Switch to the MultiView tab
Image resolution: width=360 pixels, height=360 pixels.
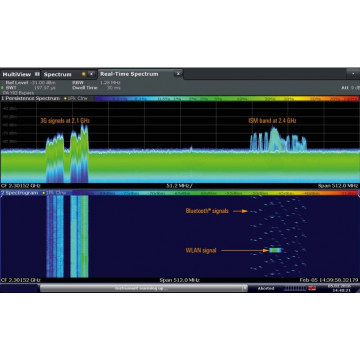click(21, 74)
